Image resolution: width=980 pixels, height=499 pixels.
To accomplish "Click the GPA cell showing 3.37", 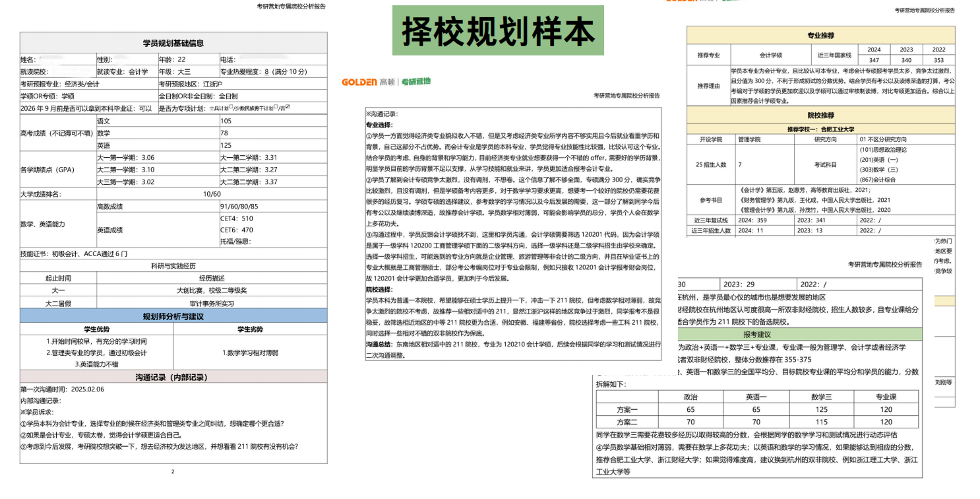I will click(x=273, y=182).
